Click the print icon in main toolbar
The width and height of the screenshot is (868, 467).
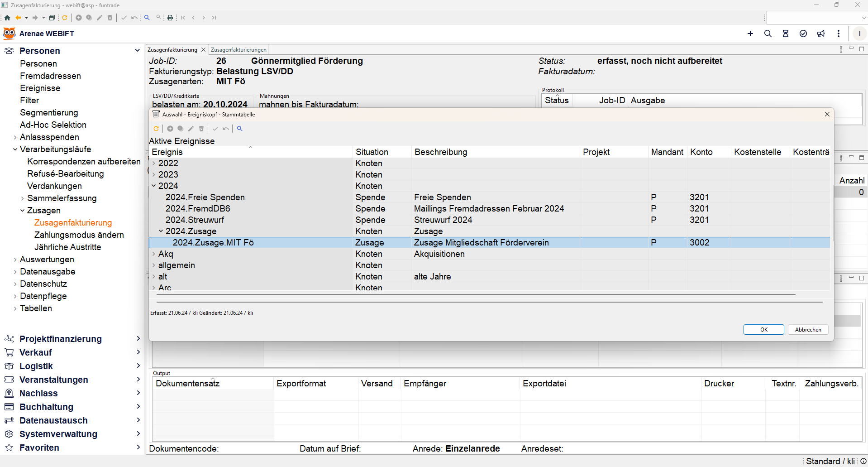tap(170, 18)
